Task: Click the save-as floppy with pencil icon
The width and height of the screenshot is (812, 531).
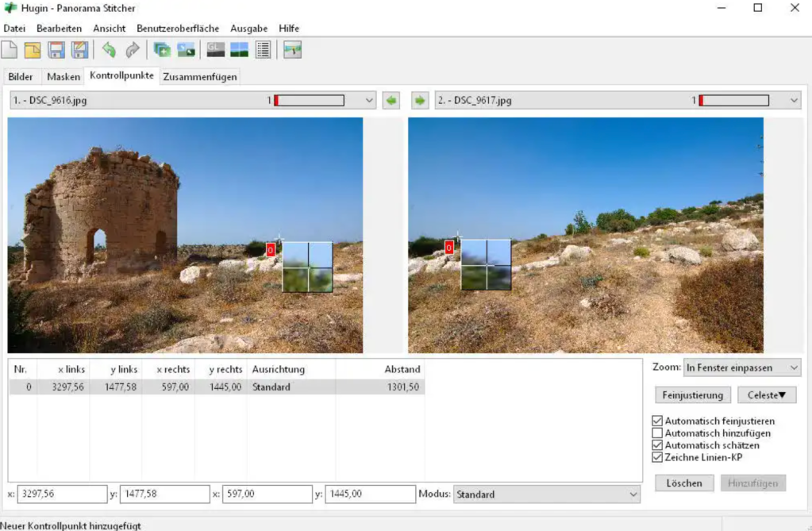Action: coord(80,50)
